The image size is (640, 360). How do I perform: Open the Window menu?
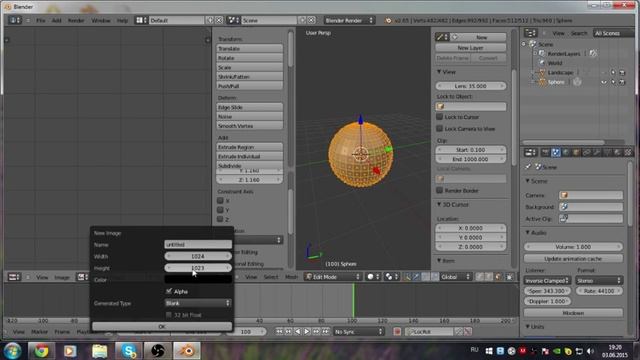(100, 20)
